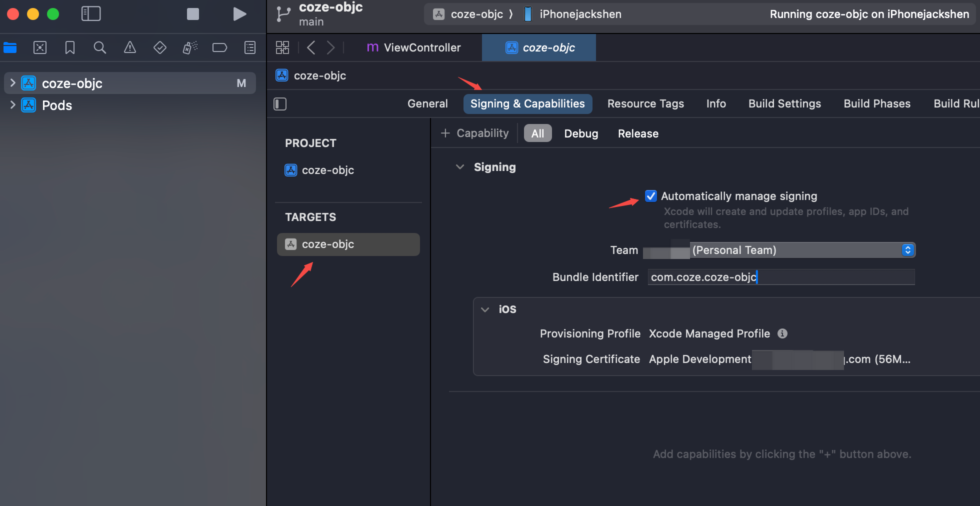Viewport: 980px width, 506px height.
Task: Filter by Release configuration
Action: pos(638,133)
